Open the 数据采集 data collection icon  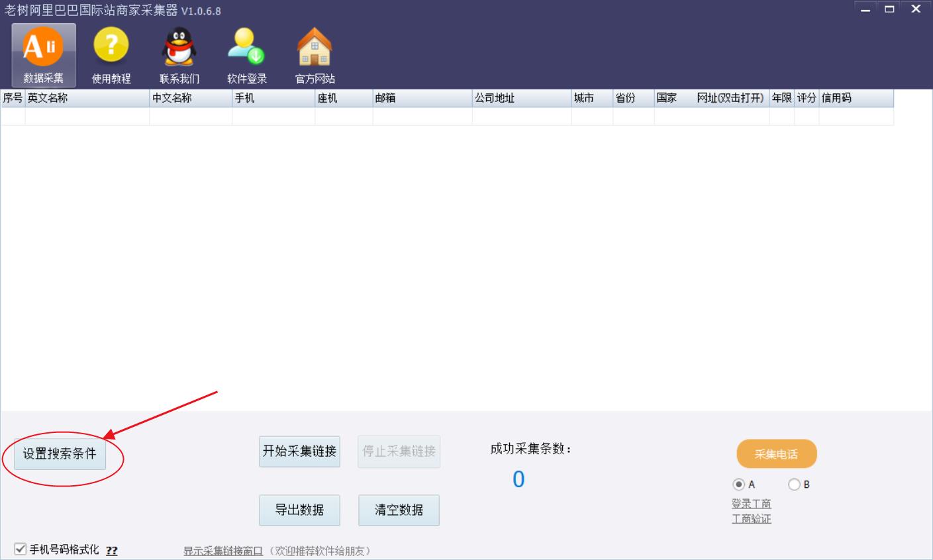[44, 48]
